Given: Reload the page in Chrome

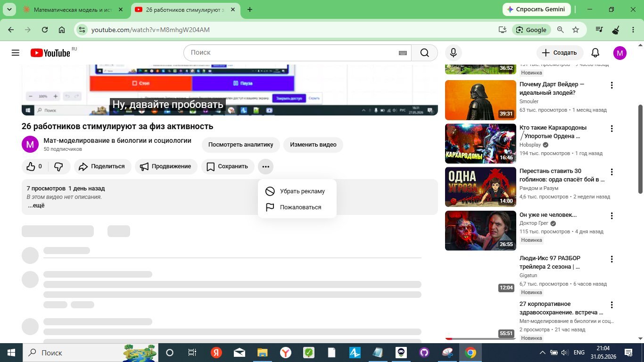Looking at the screenshot, I should (45, 30).
